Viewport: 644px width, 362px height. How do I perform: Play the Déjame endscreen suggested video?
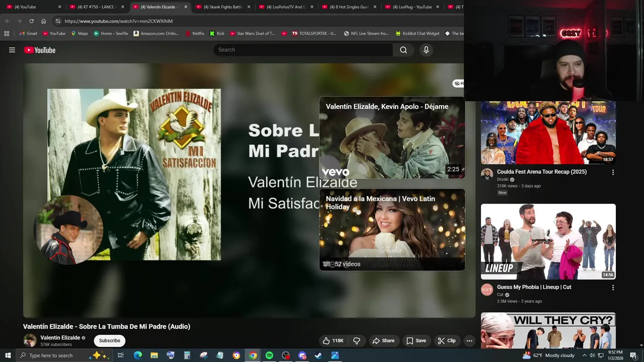click(392, 138)
